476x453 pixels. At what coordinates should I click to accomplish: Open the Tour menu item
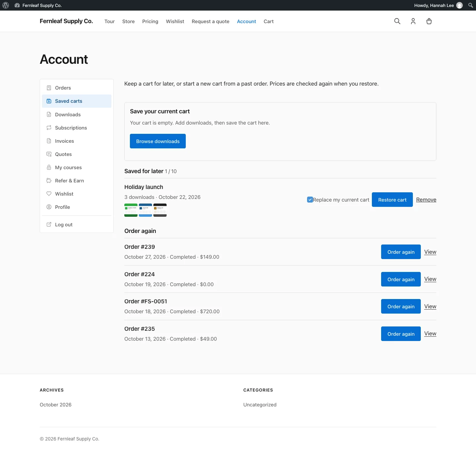point(109,21)
